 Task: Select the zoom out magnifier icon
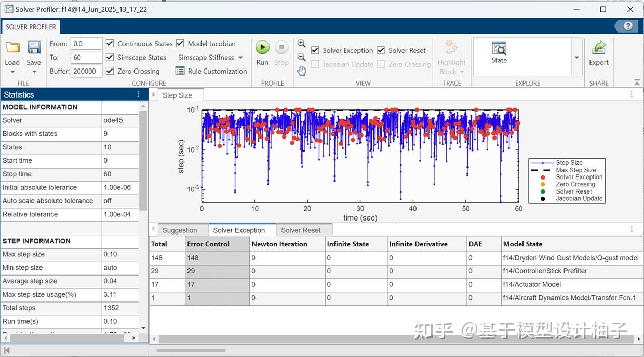click(x=302, y=57)
